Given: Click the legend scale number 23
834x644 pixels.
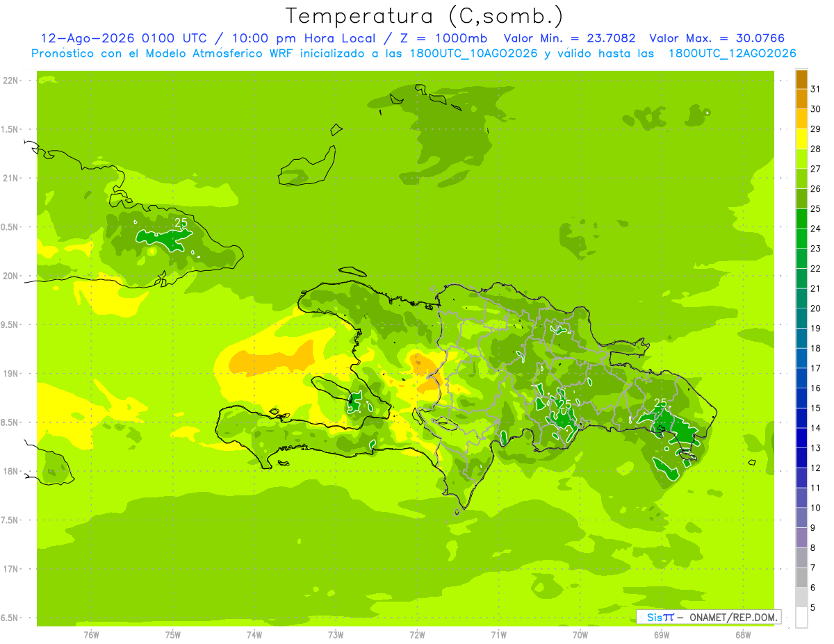Looking at the screenshot, I should pyautogui.click(x=816, y=249).
